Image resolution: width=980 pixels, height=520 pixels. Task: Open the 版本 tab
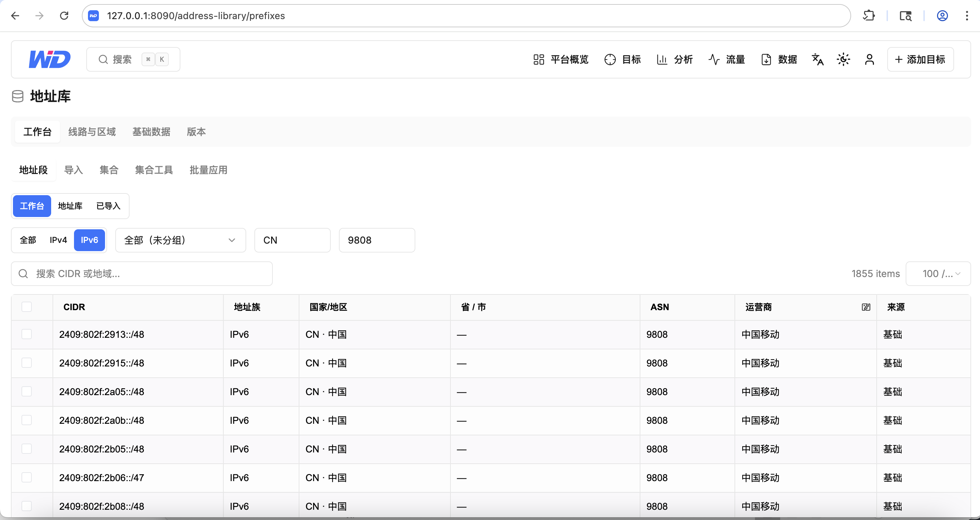click(x=196, y=132)
